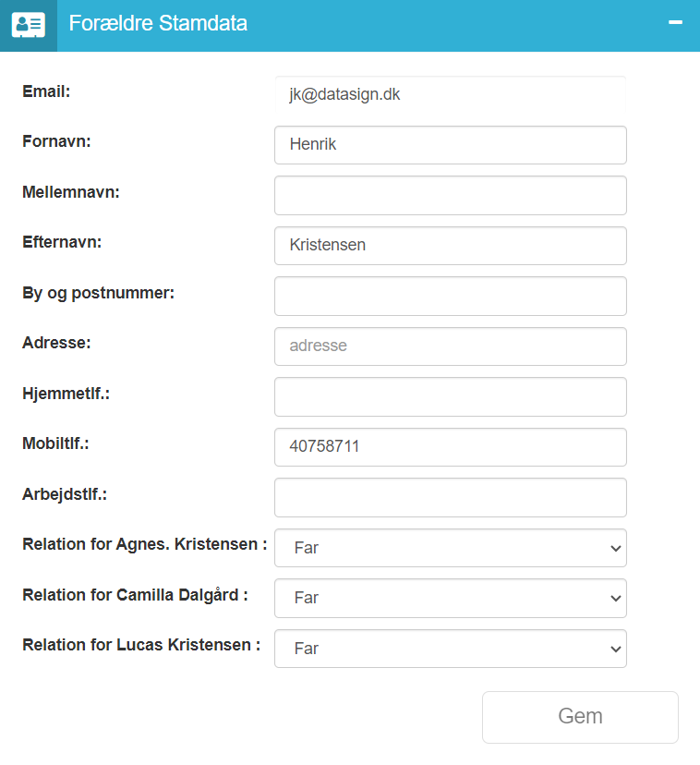Viewport: 700px width, 765px height.
Task: Open relation dropdown for Camilla Dalgård
Action: point(450,598)
